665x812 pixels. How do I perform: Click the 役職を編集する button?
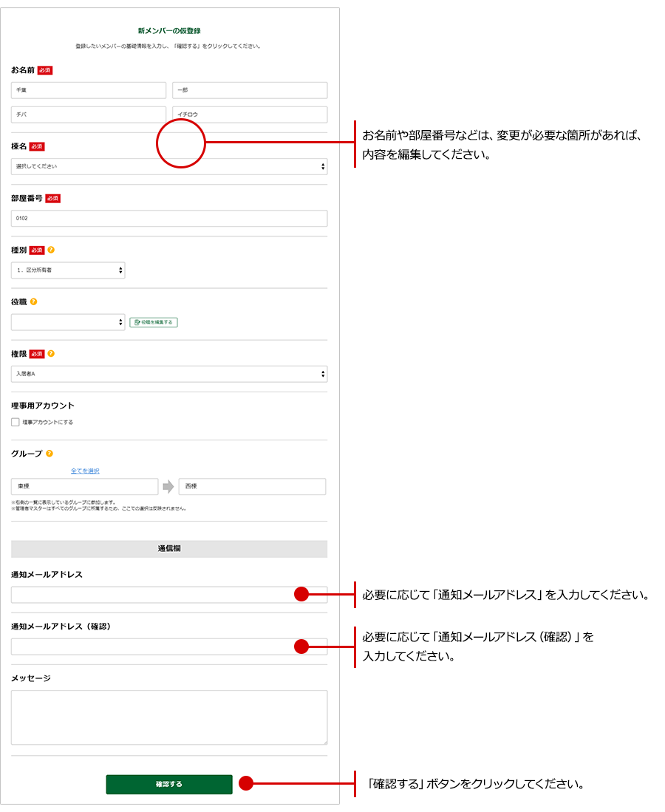point(154,322)
